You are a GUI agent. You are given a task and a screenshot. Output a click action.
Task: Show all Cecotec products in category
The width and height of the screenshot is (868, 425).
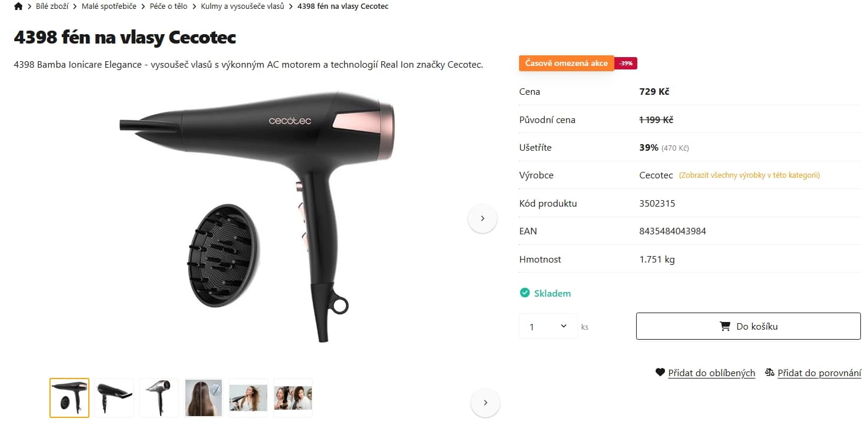click(750, 175)
